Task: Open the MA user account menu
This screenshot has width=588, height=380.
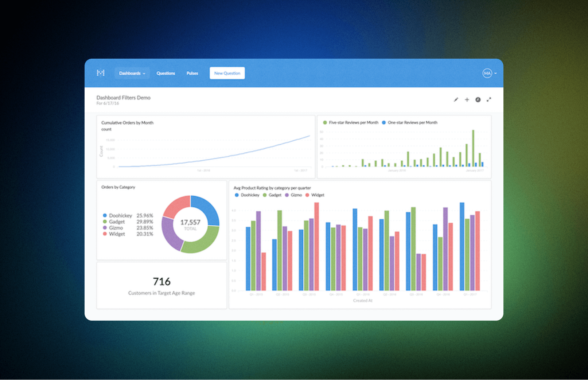Action: pos(490,73)
